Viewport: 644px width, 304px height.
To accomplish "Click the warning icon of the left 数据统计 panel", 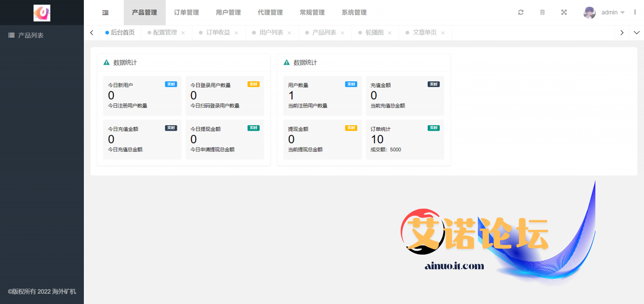I will coord(106,62).
